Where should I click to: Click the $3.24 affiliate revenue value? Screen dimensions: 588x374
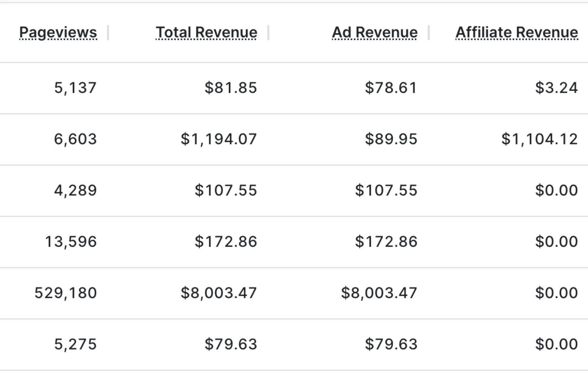[x=556, y=88]
